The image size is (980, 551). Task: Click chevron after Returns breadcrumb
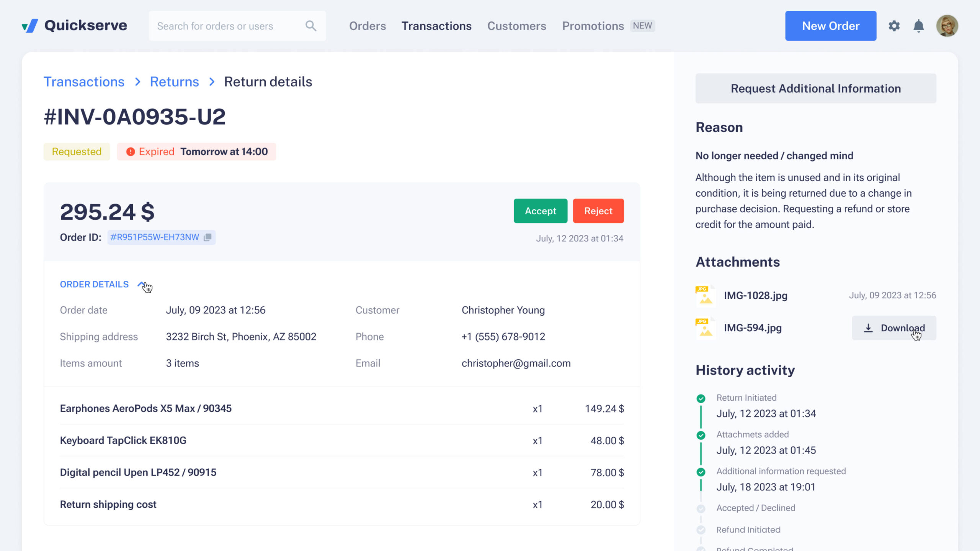(x=212, y=82)
